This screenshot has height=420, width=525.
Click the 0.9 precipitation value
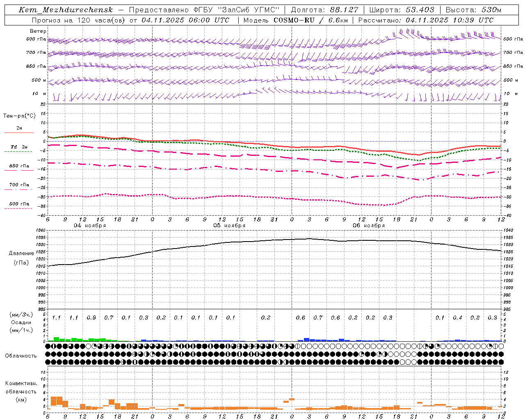(x=91, y=317)
